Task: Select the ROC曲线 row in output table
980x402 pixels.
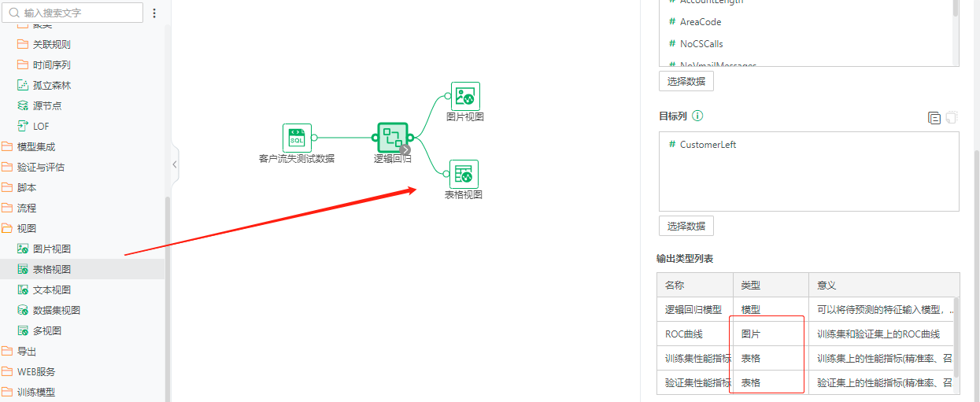Action: coord(685,334)
